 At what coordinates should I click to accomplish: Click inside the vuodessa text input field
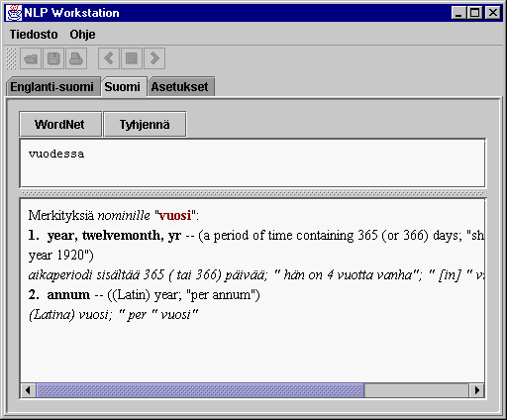pos(253,163)
